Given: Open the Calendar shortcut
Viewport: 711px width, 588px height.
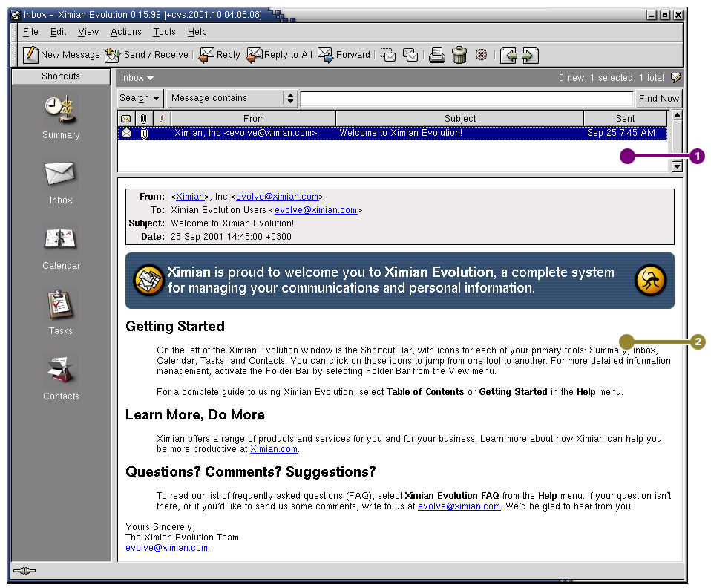Looking at the screenshot, I should click(61, 248).
